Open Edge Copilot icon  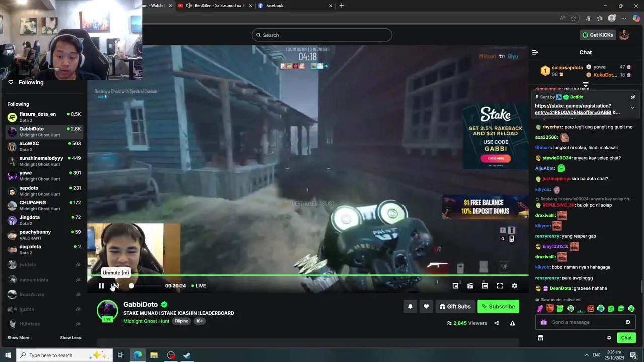pos(636,18)
